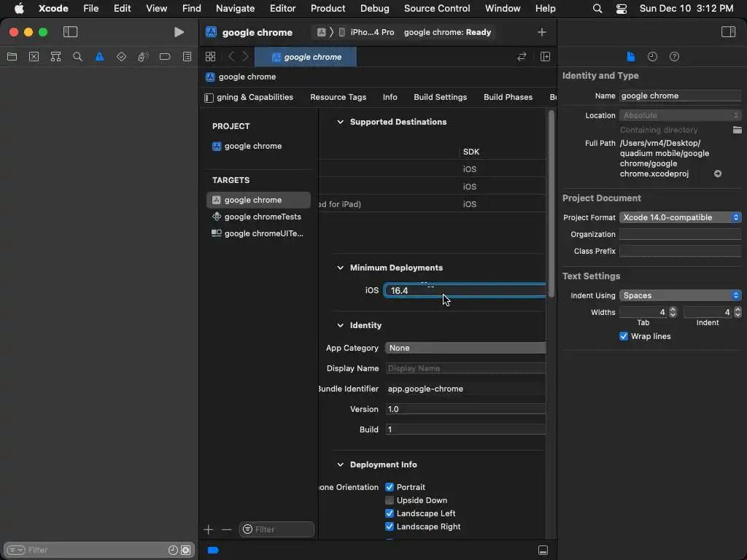Open the iOS minimum deployment combo box
Image resolution: width=747 pixels, height=560 pixels.
coord(465,290)
